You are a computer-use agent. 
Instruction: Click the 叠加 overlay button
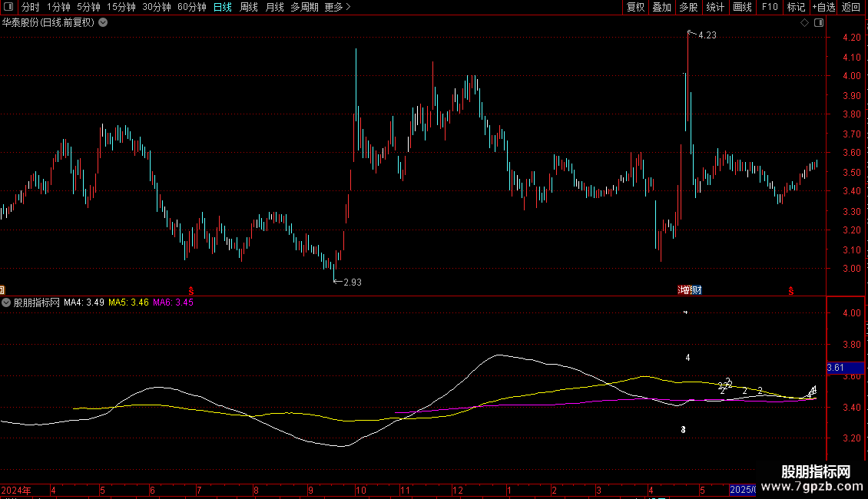coord(661,7)
